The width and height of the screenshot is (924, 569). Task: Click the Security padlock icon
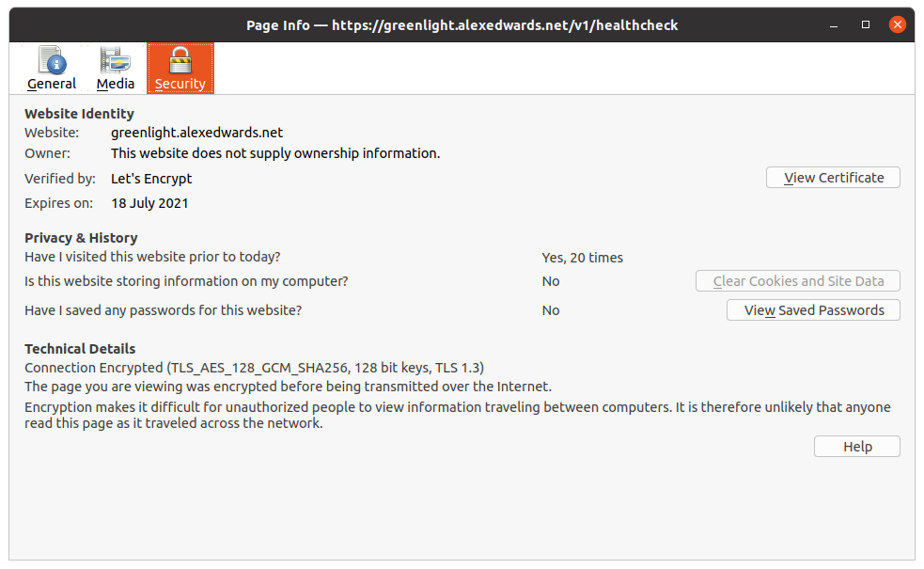pyautogui.click(x=180, y=61)
